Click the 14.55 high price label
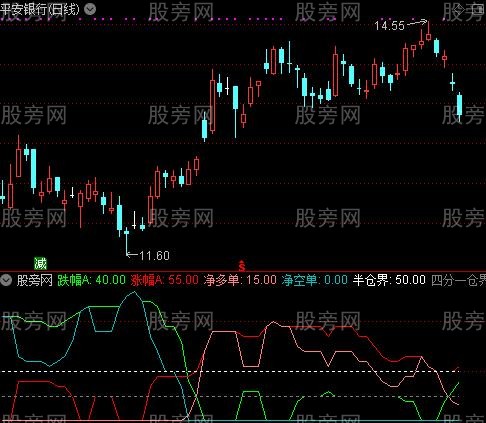The height and width of the screenshot is (423, 486). pyautogui.click(x=389, y=26)
